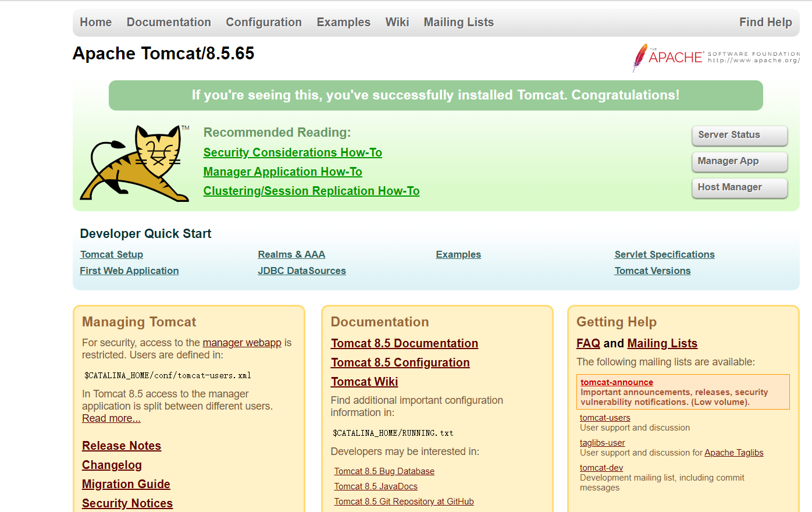
Task: Open Tomcat 8.5 Git Repository at GitHub
Action: click(x=404, y=502)
